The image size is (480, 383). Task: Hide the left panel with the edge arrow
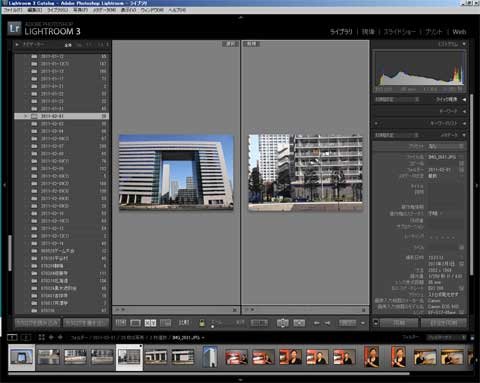pyautogui.click(x=4, y=185)
